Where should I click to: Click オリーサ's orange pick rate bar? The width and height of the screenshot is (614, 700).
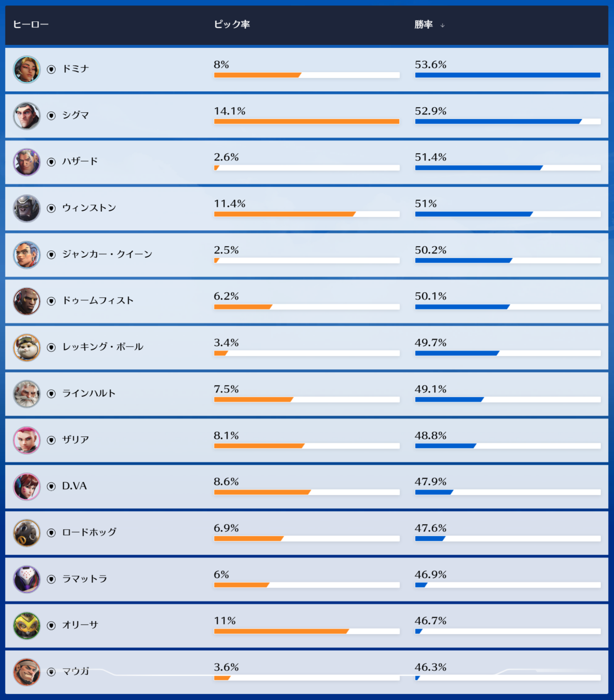coord(281,631)
